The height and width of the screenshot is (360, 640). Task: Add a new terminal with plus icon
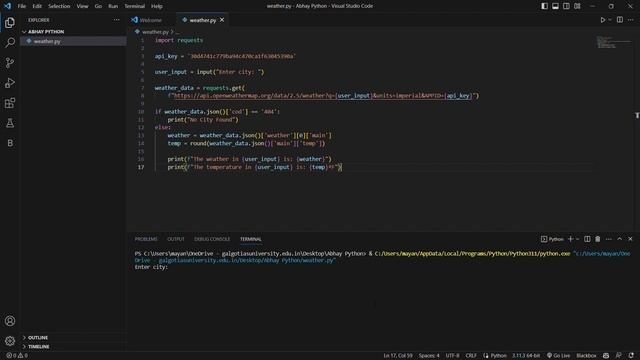click(571, 239)
